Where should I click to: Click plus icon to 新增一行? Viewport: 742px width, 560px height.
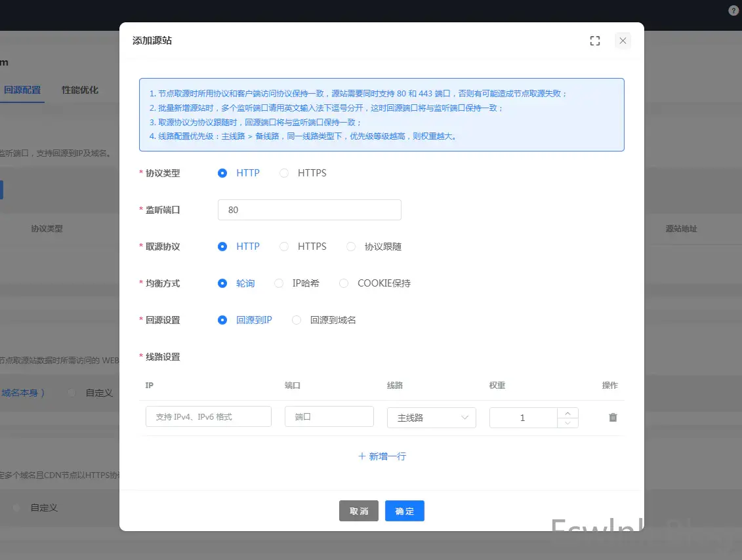point(361,456)
